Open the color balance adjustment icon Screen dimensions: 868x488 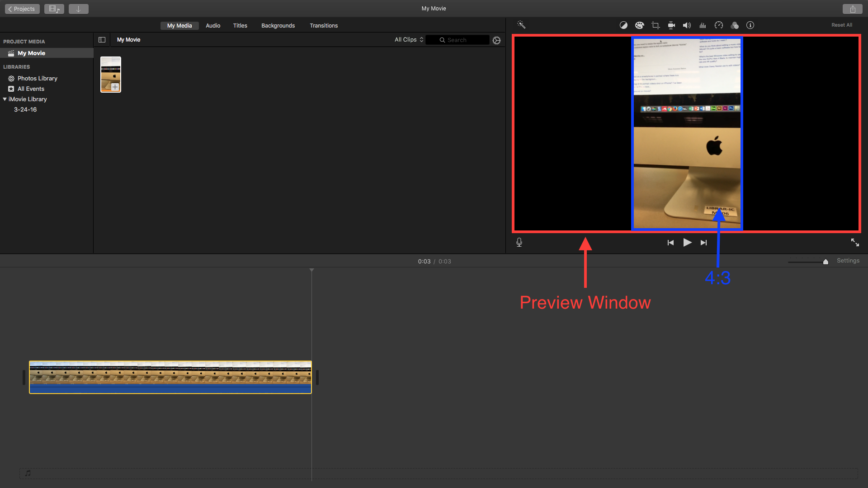click(623, 25)
